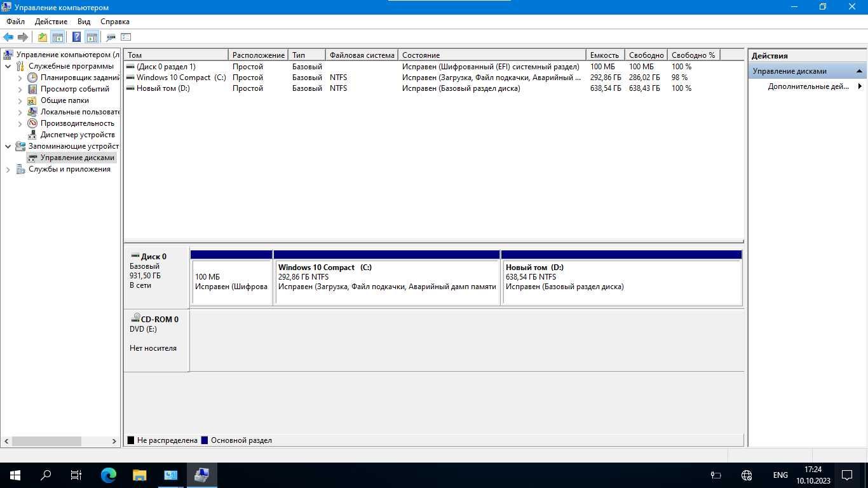Sort by the Емкость column header
The width and height of the screenshot is (868, 488).
click(606, 55)
